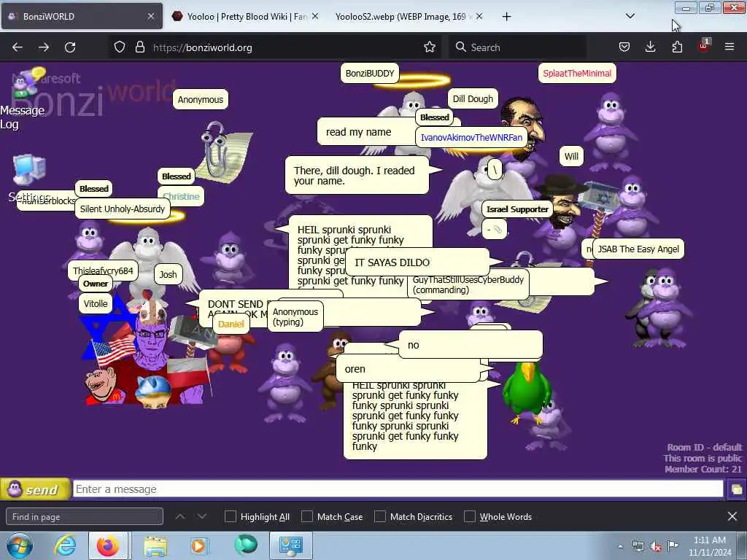747x560 pixels.
Task: Click the Vitolle name tag
Action: 96,303
